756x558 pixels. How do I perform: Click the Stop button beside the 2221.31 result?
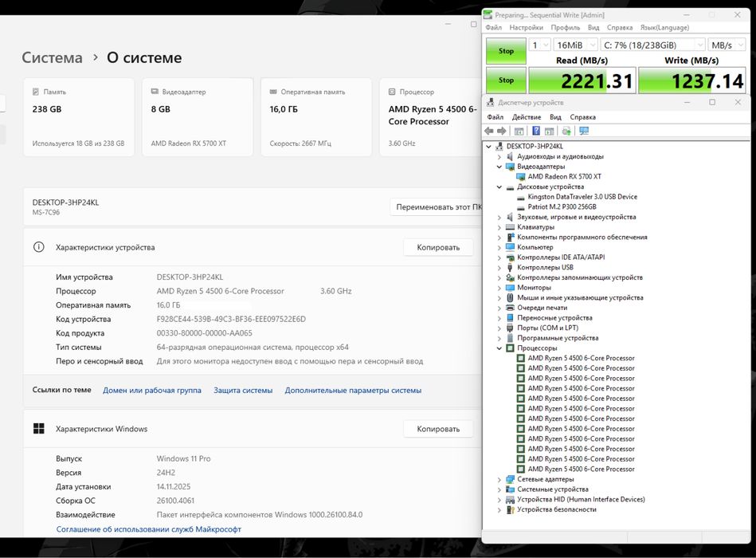pos(506,80)
